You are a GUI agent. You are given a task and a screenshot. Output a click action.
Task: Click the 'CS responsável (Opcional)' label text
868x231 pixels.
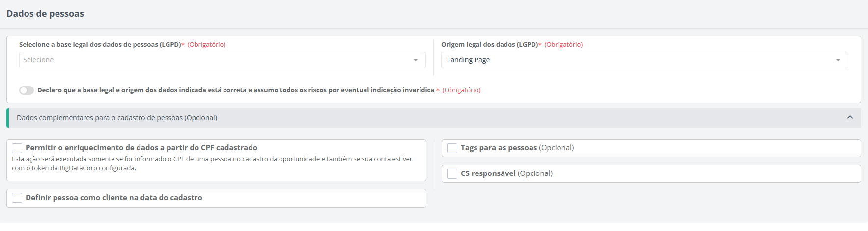coord(506,173)
